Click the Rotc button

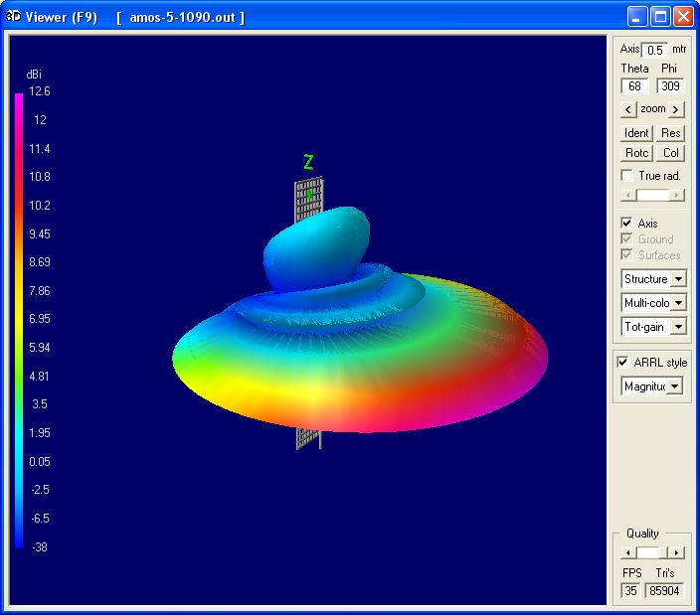(x=636, y=153)
